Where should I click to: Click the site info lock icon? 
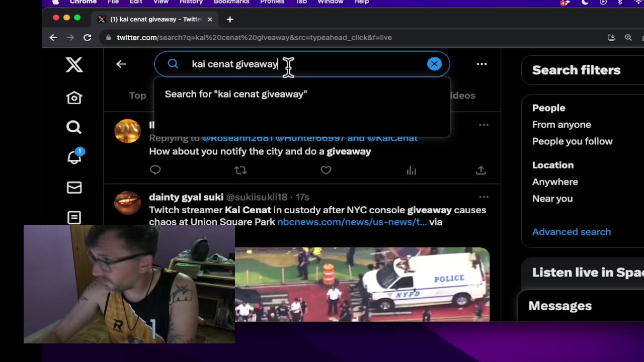108,37
